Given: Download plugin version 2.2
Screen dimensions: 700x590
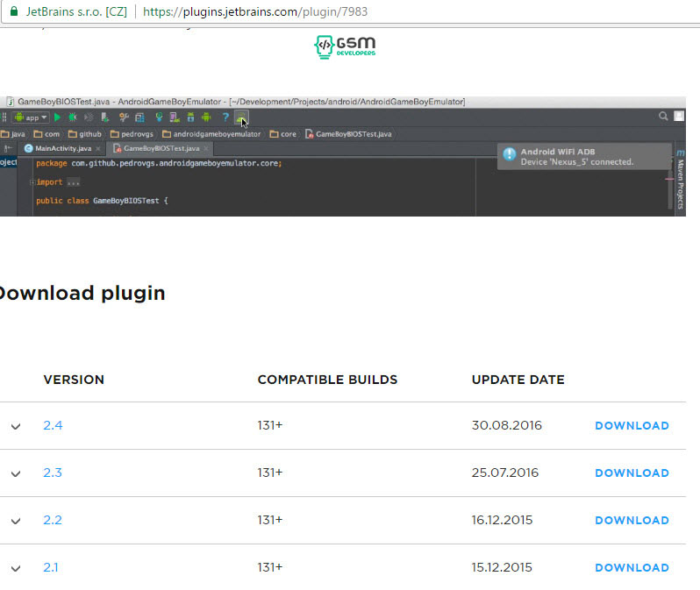Looking at the screenshot, I should pyautogui.click(x=632, y=520).
